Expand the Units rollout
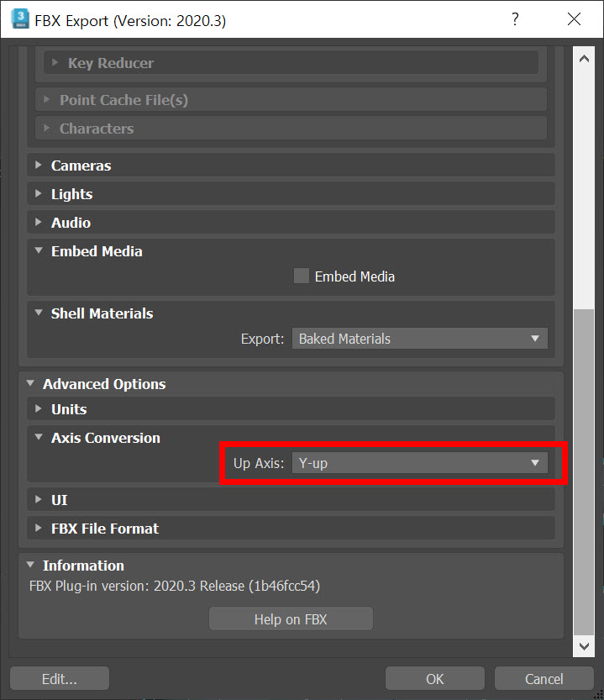Screen dimensions: 604x700 click(x=291, y=409)
